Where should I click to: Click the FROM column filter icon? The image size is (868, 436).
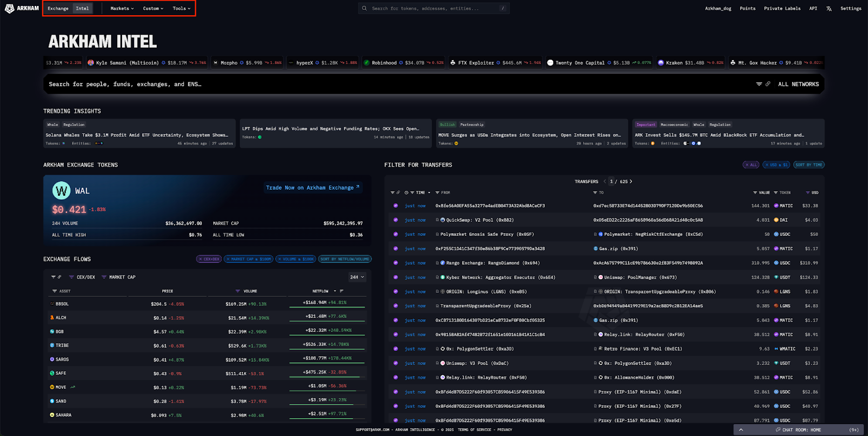tap(438, 193)
